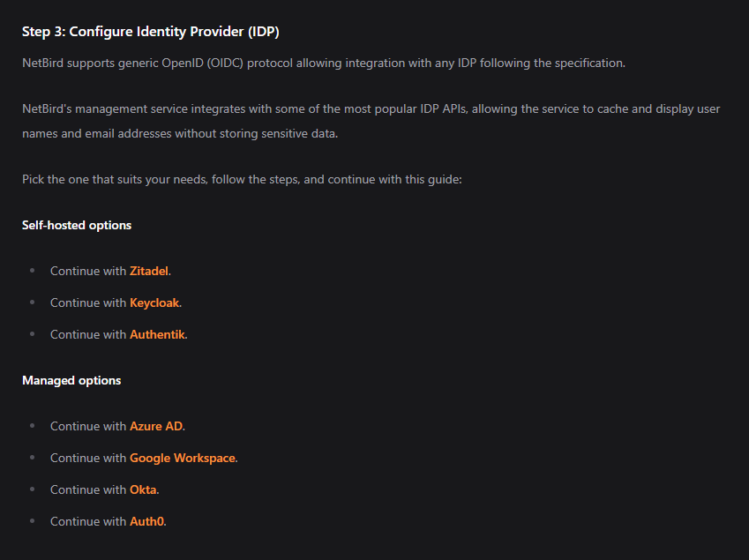The image size is (749, 560).
Task: Go to the Authentik guide link
Action: pyautogui.click(x=157, y=334)
